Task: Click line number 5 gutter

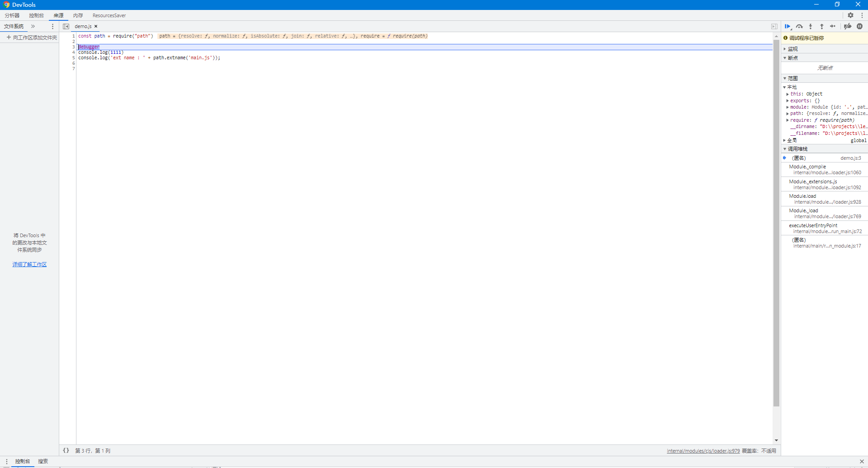Action: click(73, 57)
